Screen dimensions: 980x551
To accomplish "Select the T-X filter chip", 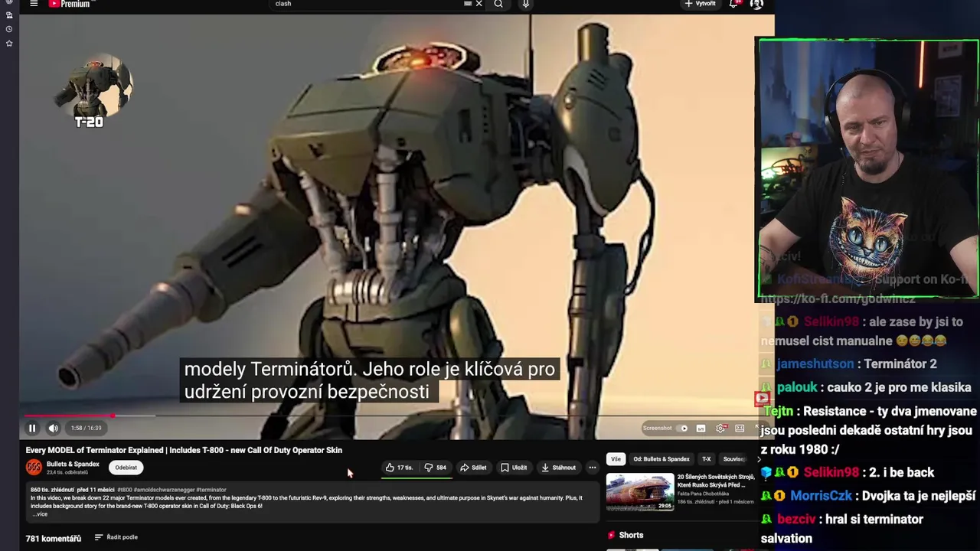I will coord(706,459).
